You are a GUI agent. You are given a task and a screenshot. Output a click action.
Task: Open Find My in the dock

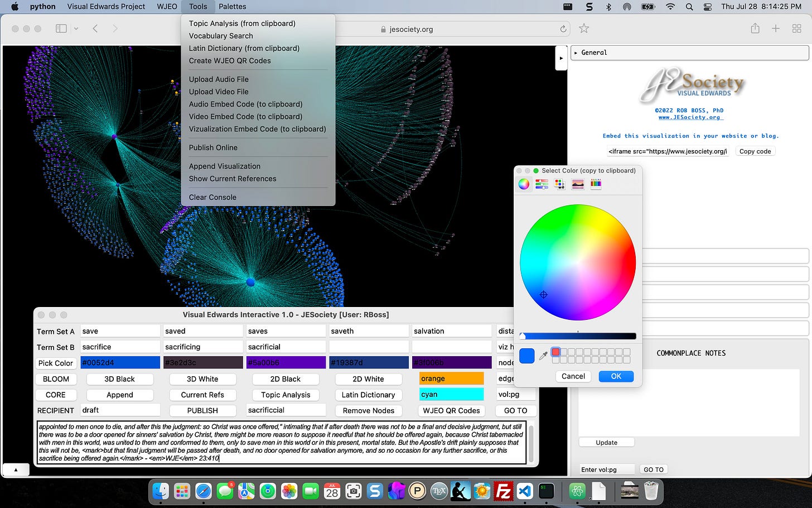(268, 491)
